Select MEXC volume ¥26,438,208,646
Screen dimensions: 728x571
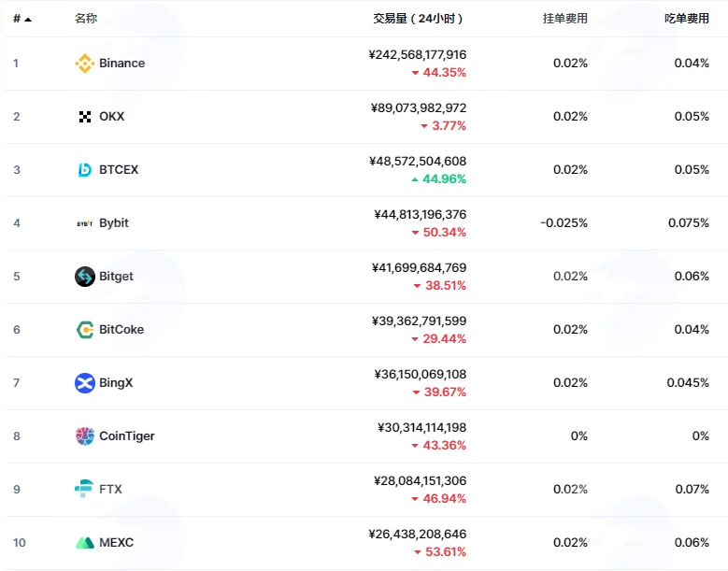coord(418,535)
